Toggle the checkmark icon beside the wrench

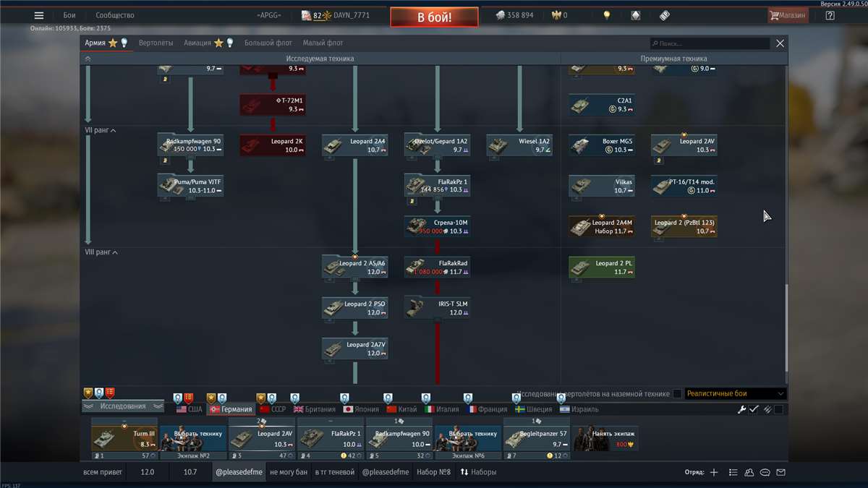pyautogui.click(x=754, y=409)
